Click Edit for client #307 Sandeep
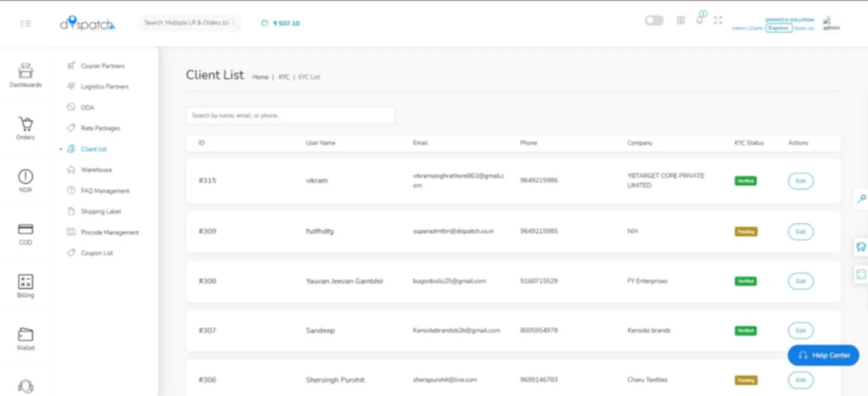This screenshot has height=396, width=868. click(x=800, y=330)
